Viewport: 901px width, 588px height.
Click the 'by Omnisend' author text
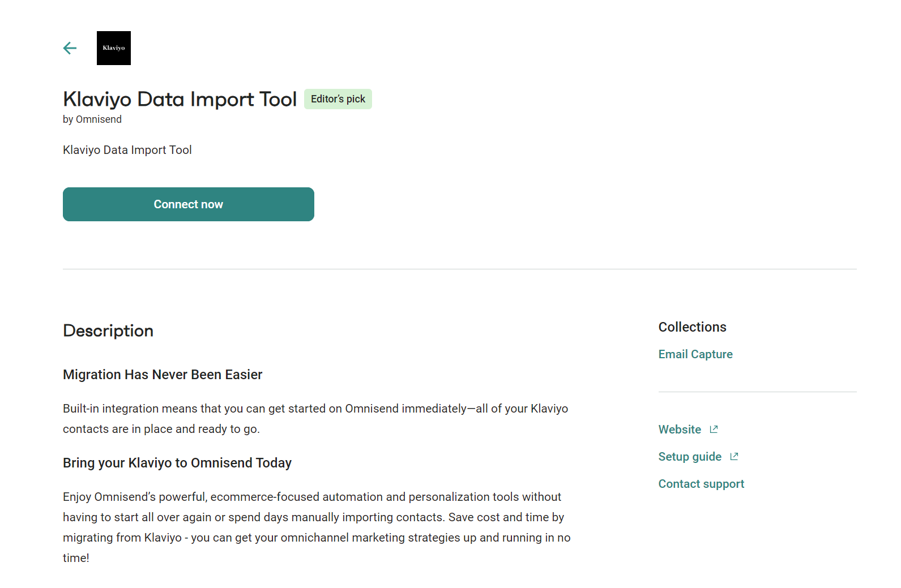(92, 119)
